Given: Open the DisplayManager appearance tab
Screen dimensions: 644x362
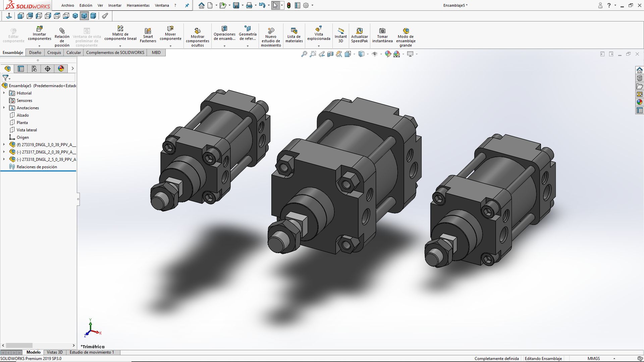Looking at the screenshot, I should click(x=61, y=68).
